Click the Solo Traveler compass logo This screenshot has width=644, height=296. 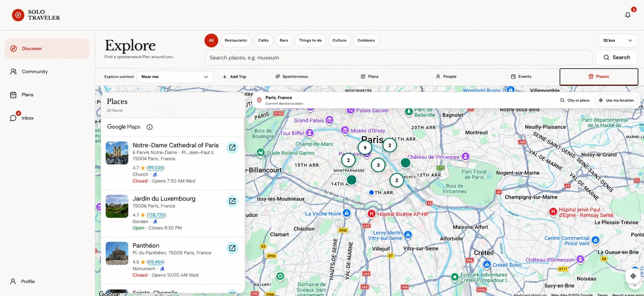18,15
